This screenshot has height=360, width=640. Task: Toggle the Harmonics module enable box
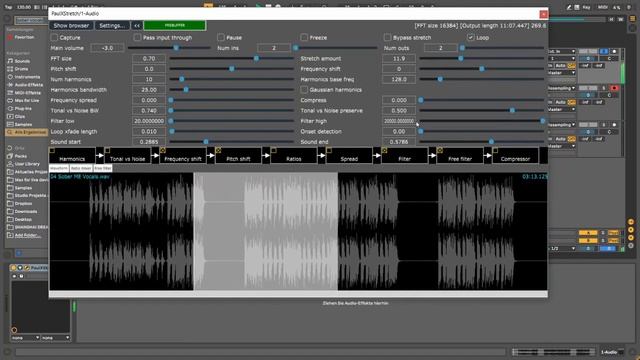tap(52, 150)
